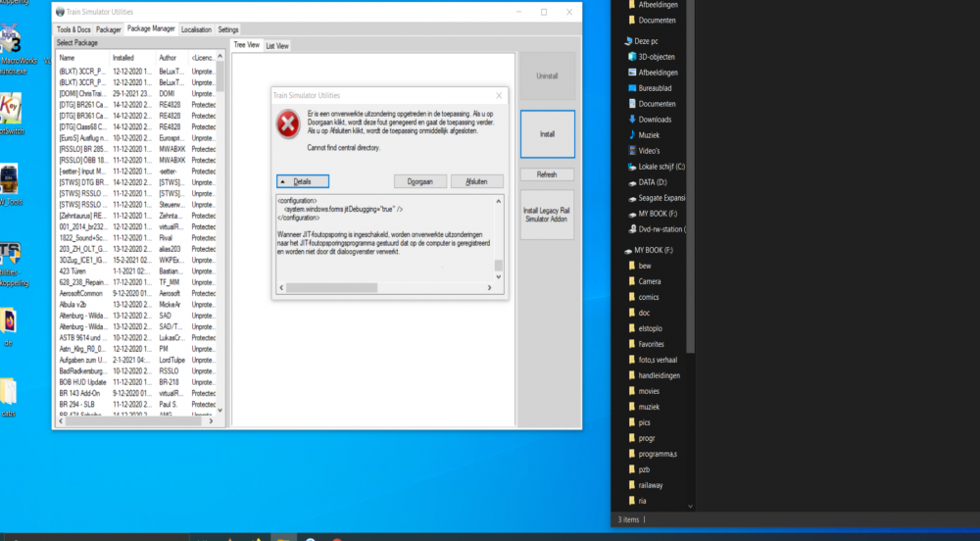Sort packages by the Author column header
This screenshot has height=541, width=980.
coord(168,58)
